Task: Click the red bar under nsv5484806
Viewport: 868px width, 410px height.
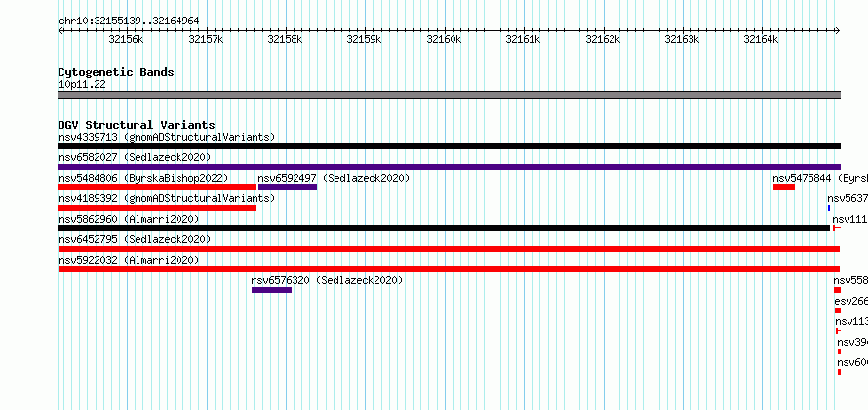Action: point(157,187)
